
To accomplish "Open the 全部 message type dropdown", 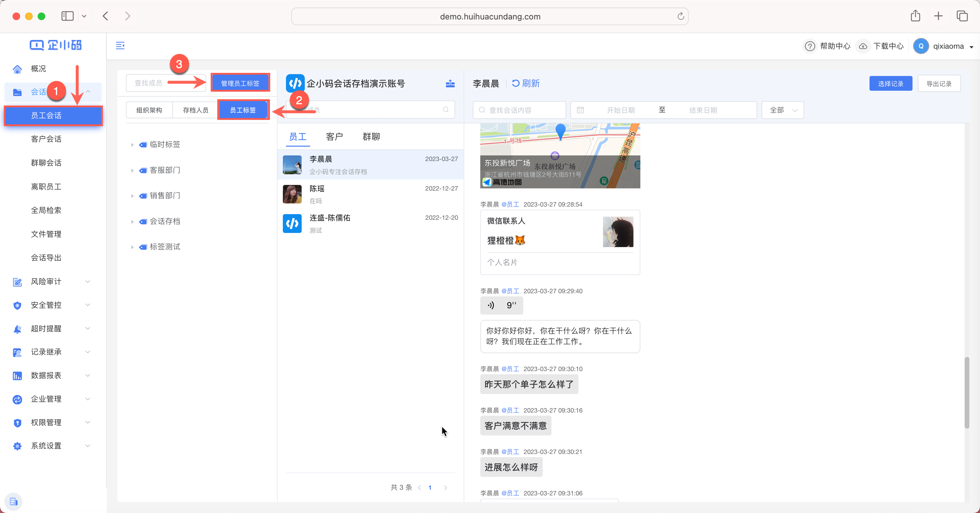I will (x=783, y=110).
